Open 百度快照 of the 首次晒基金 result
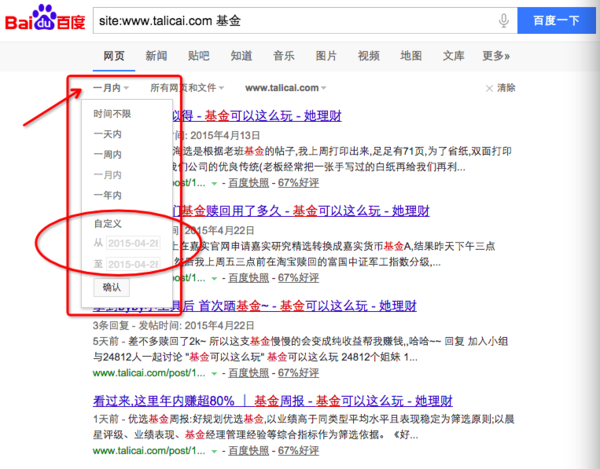 (249, 373)
